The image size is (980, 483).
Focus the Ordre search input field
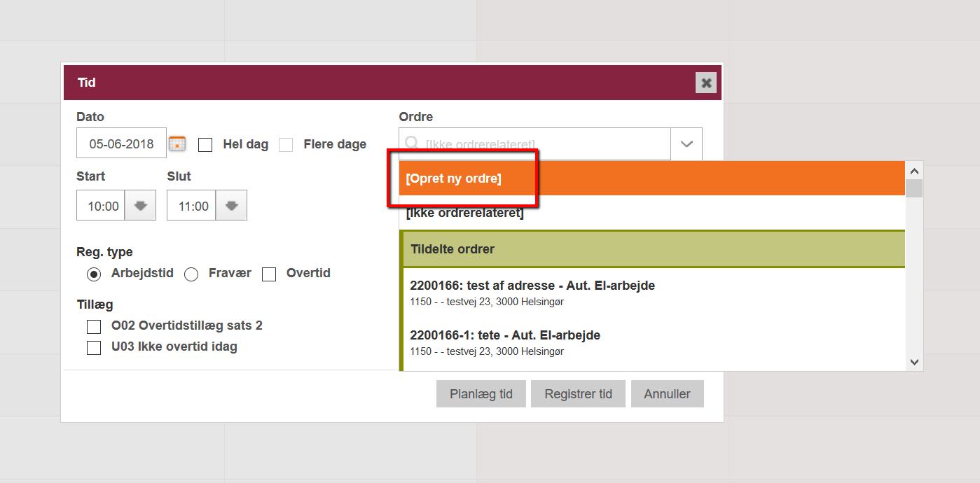click(x=534, y=143)
